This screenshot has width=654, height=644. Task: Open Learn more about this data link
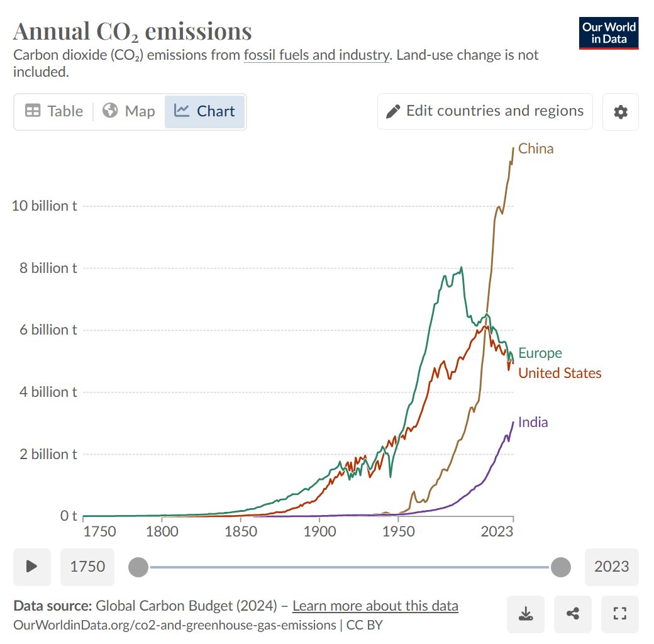click(x=375, y=606)
